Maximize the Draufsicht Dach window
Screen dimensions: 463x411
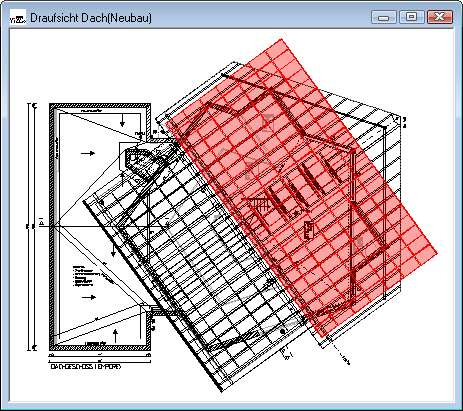click(412, 17)
